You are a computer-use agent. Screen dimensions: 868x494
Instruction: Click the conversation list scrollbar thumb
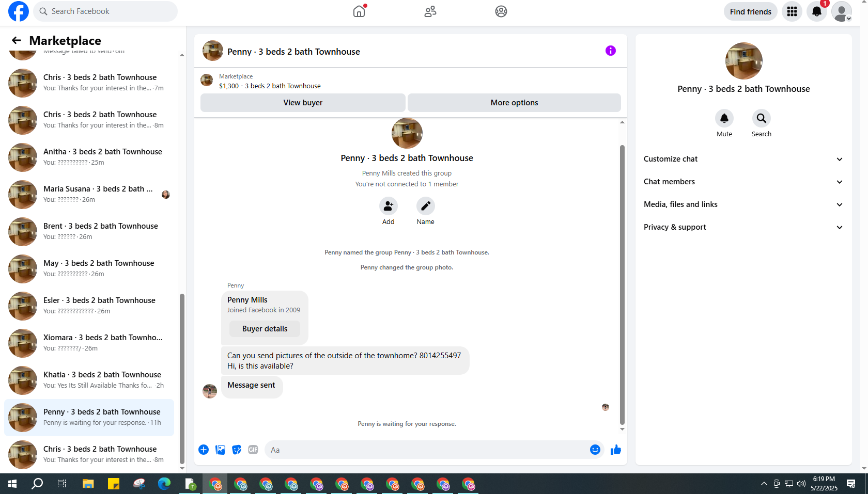pos(182,379)
